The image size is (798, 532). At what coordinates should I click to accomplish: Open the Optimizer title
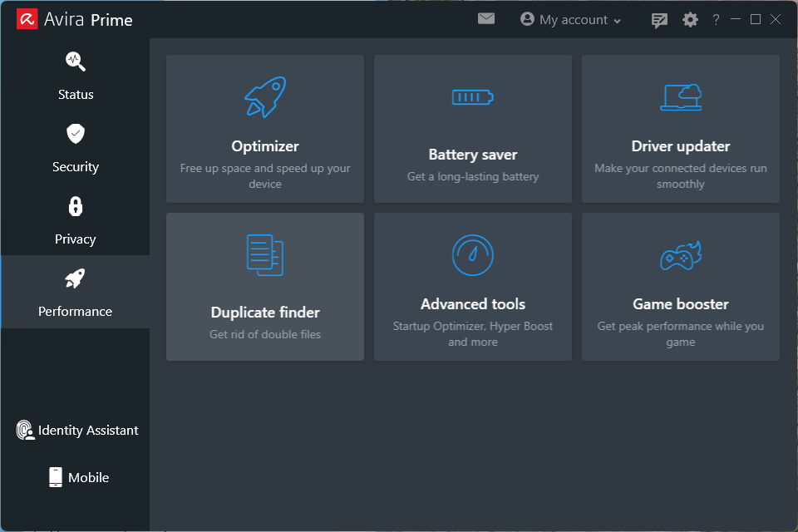coord(265,146)
